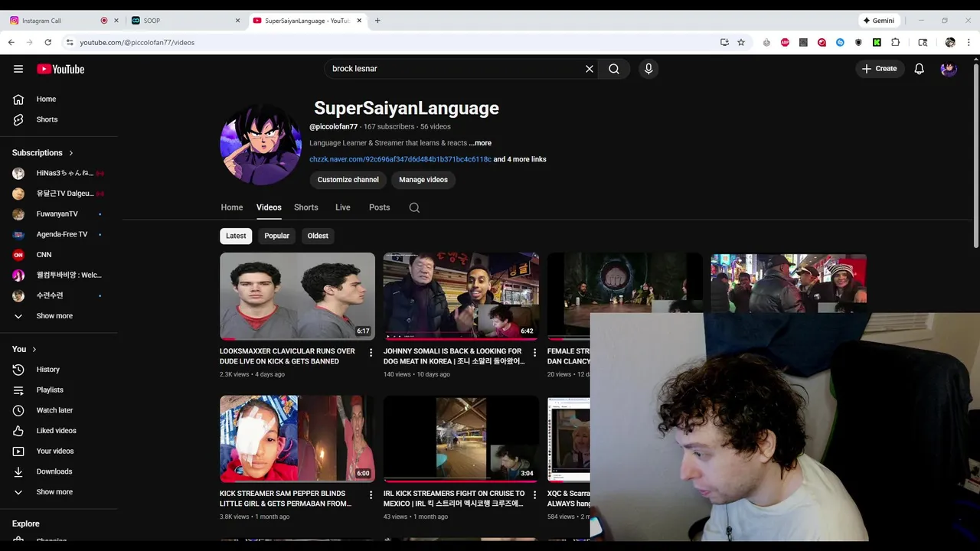Open a new browser tab
This screenshot has height=551, width=980.
(x=377, y=21)
